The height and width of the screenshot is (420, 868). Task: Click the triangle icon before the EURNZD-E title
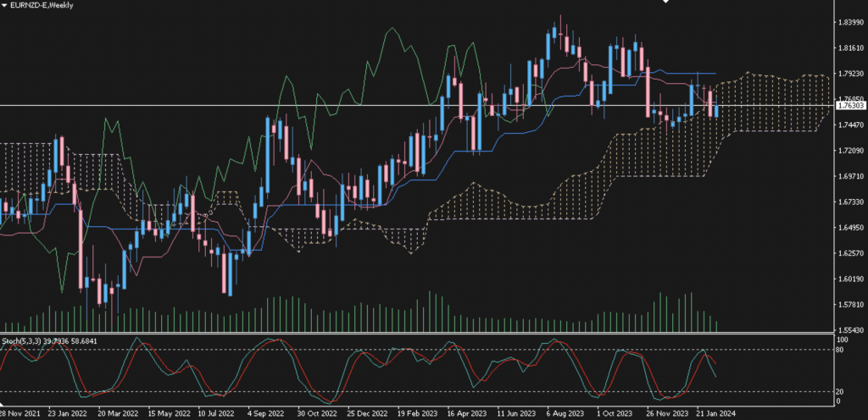click(4, 5)
